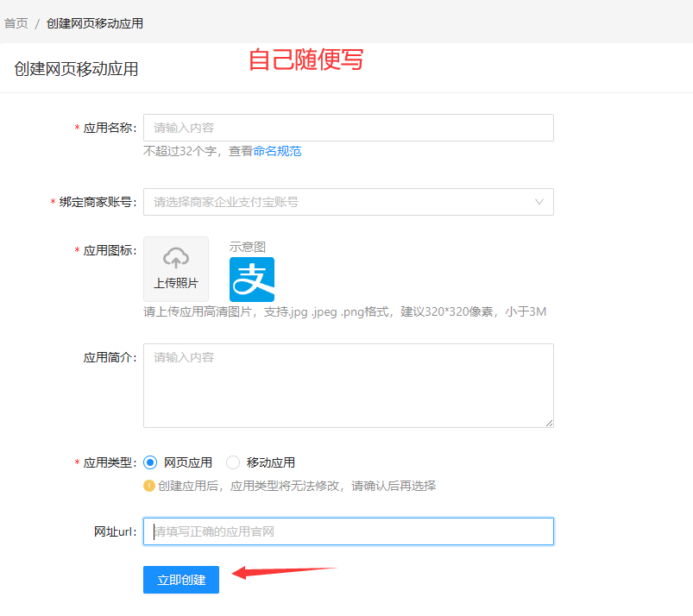The width and height of the screenshot is (693, 616).
Task: Open the 命名规范 naming rules link
Action: (278, 151)
